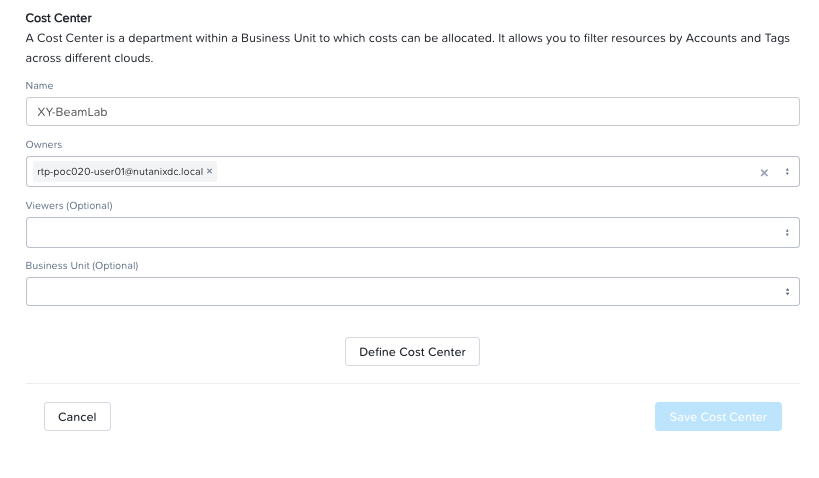
Task: Expand the Business Unit dropdown arrows
Action: pyautogui.click(x=787, y=292)
